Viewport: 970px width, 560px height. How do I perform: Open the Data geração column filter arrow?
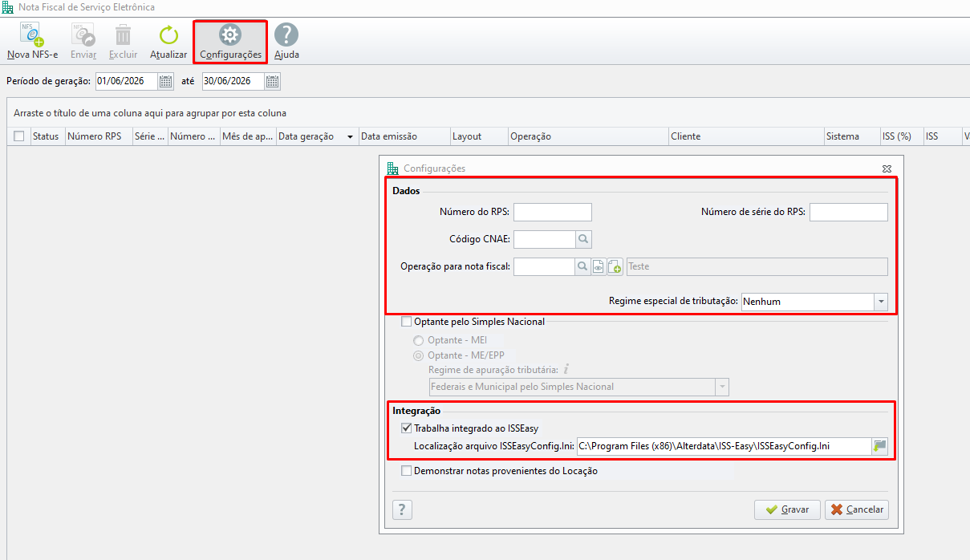click(x=350, y=137)
